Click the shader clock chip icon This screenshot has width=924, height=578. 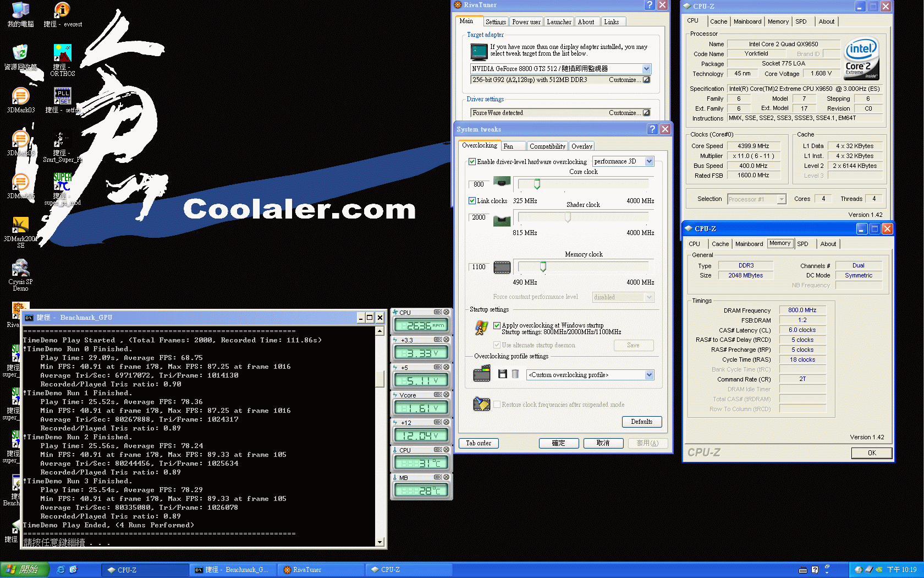point(502,221)
